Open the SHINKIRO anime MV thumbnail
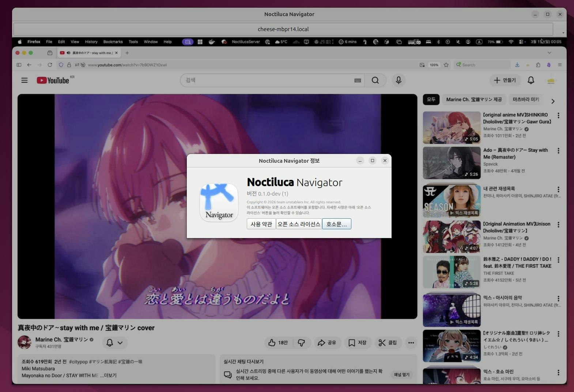Image resolution: width=574 pixels, height=392 pixels. [452, 128]
